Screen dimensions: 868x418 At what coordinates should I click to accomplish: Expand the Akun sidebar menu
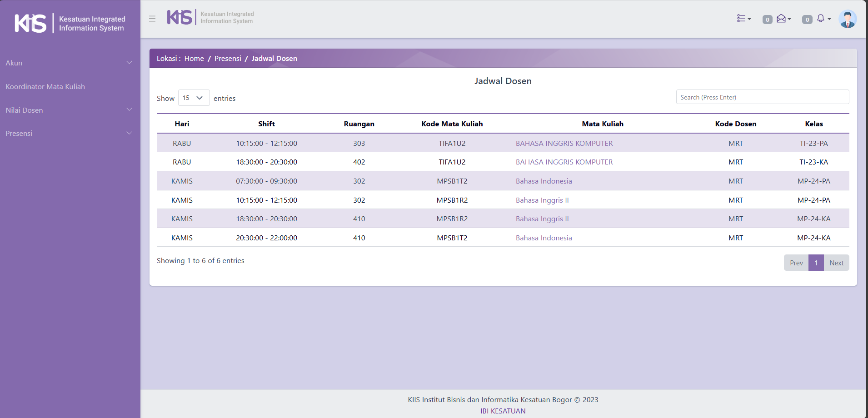68,63
